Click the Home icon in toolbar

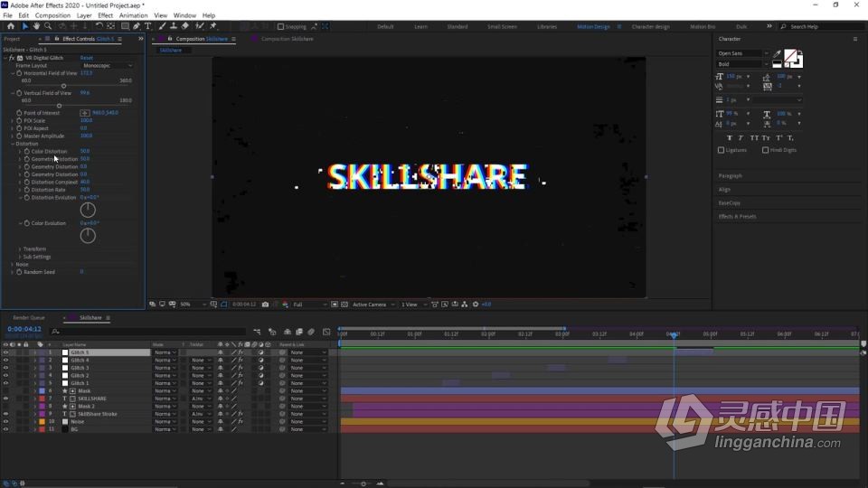pyautogui.click(x=10, y=26)
